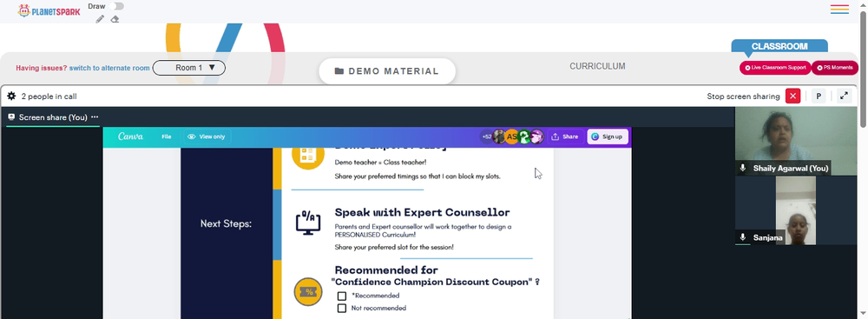
Task: Click the Canva Sign up button
Action: coord(608,136)
